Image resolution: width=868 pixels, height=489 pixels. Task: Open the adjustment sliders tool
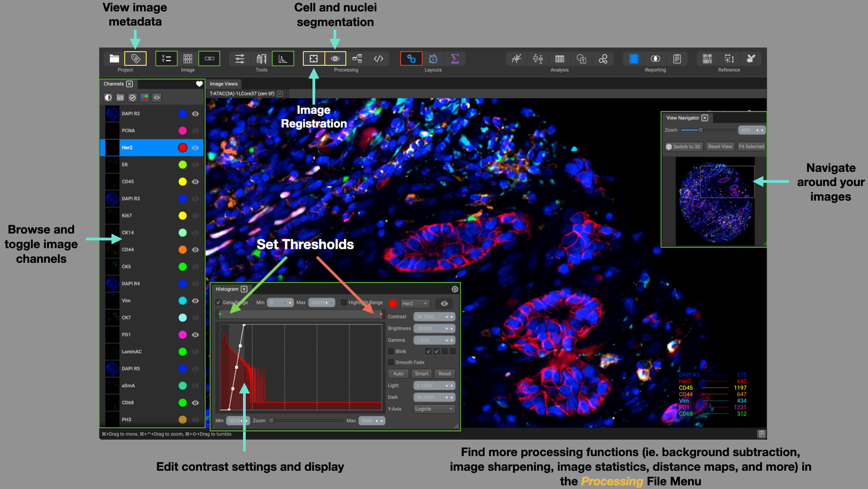click(x=239, y=58)
